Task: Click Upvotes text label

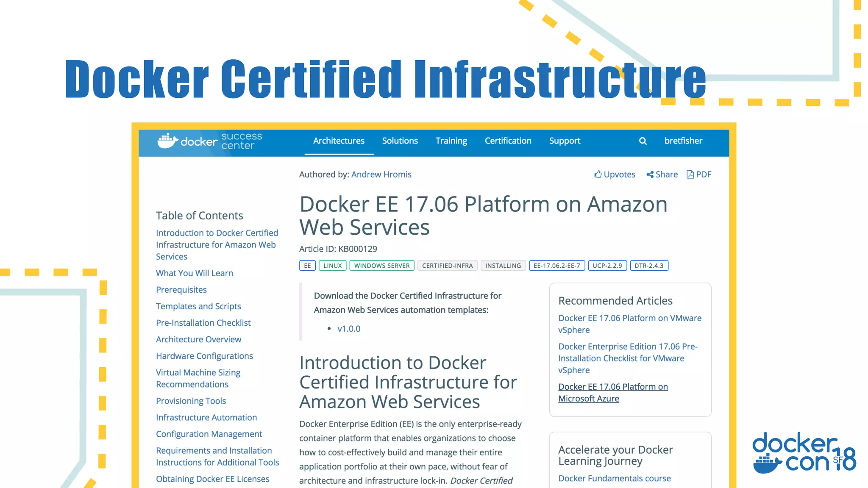Action: click(619, 175)
